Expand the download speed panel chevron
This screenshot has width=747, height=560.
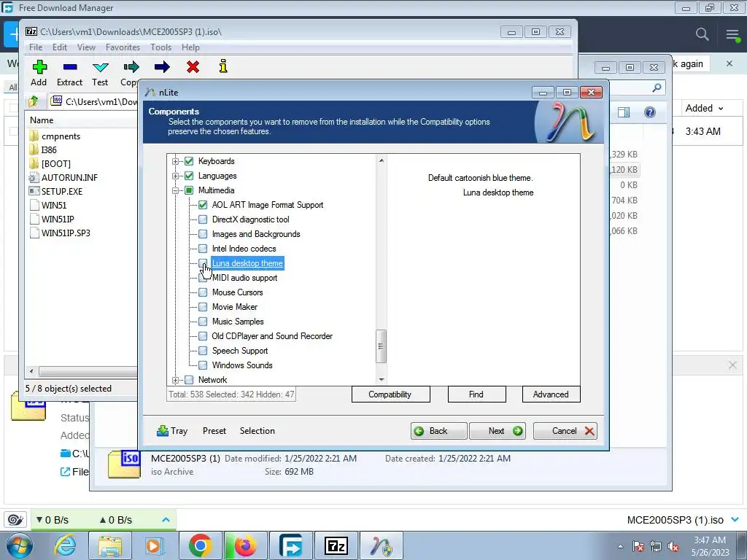click(166, 519)
